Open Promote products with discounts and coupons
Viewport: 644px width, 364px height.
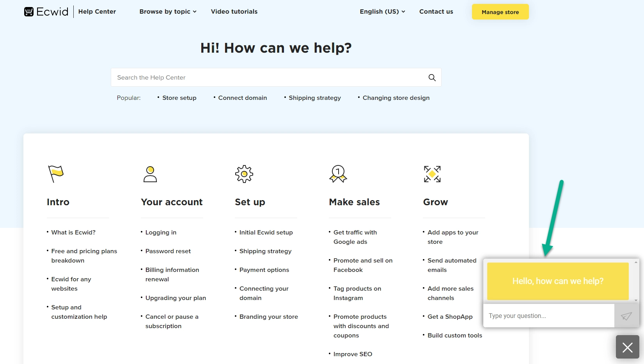coord(361,326)
